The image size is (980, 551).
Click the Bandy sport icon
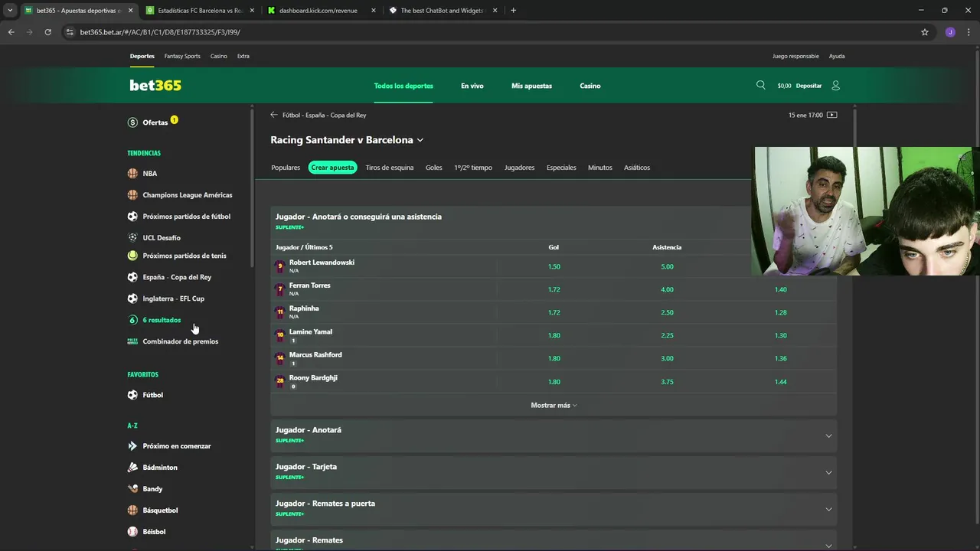pyautogui.click(x=133, y=489)
